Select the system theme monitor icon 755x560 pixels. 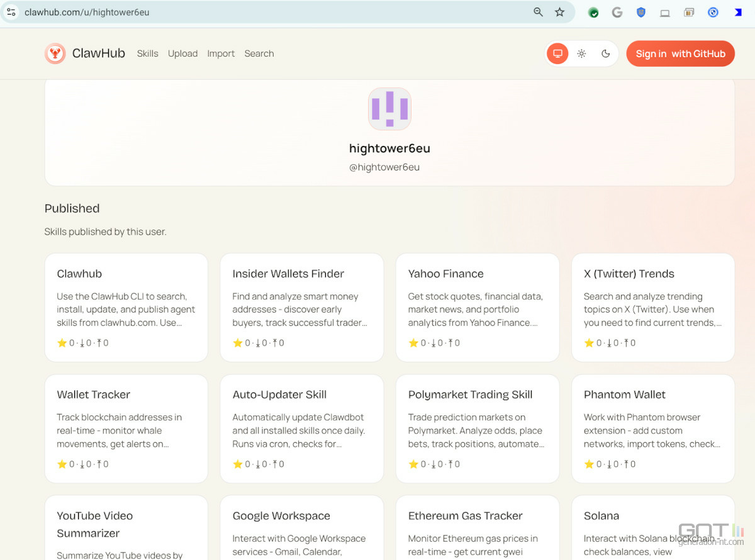tap(557, 53)
